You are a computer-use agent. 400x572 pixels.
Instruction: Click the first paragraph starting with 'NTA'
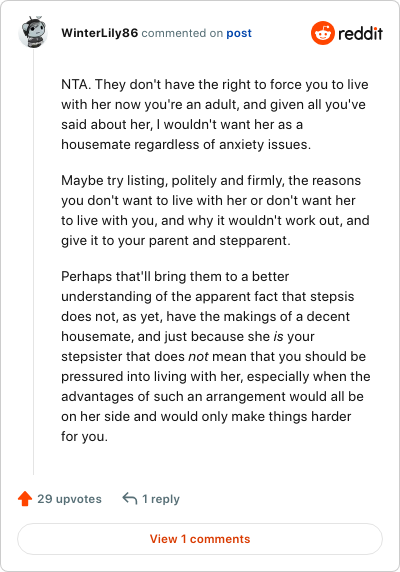point(215,115)
